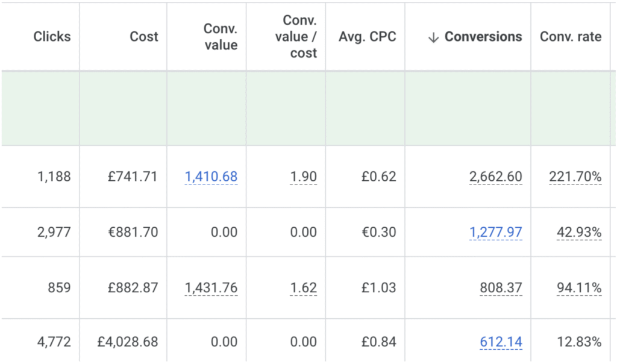Sort by the Conv. rate column header
617x364 pixels.
coord(571,37)
